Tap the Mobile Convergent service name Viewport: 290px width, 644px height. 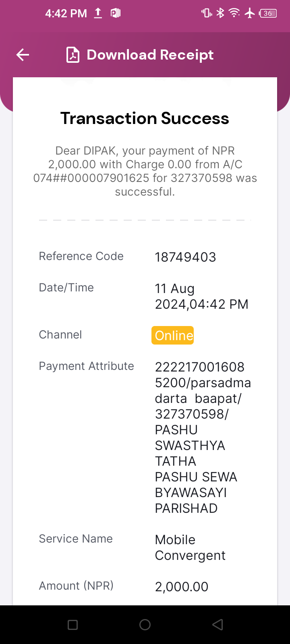(x=190, y=547)
